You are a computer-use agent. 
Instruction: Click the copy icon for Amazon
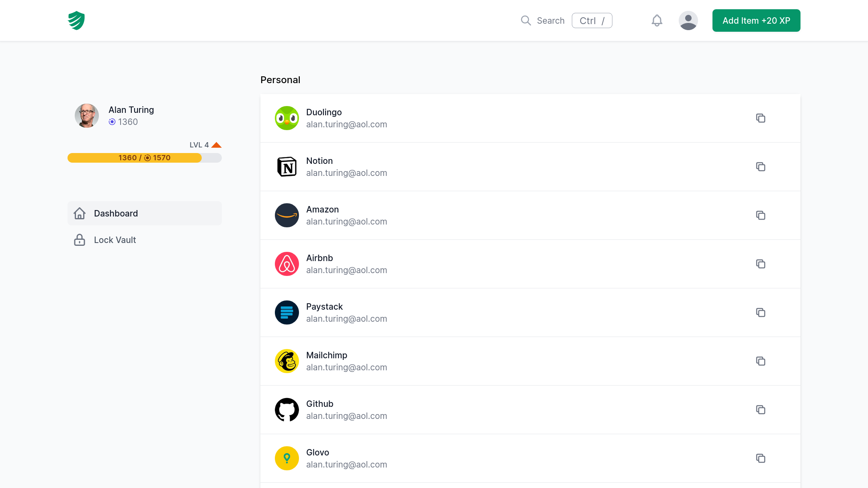(x=760, y=215)
